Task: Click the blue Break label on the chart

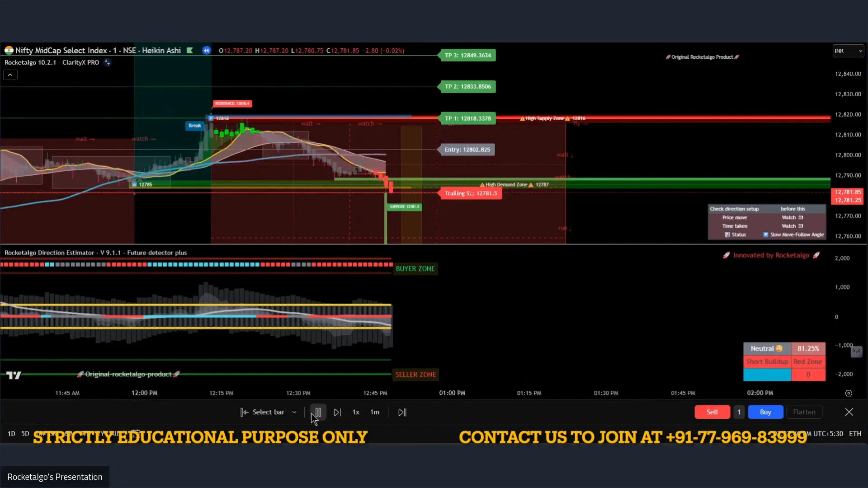Action: tap(195, 126)
